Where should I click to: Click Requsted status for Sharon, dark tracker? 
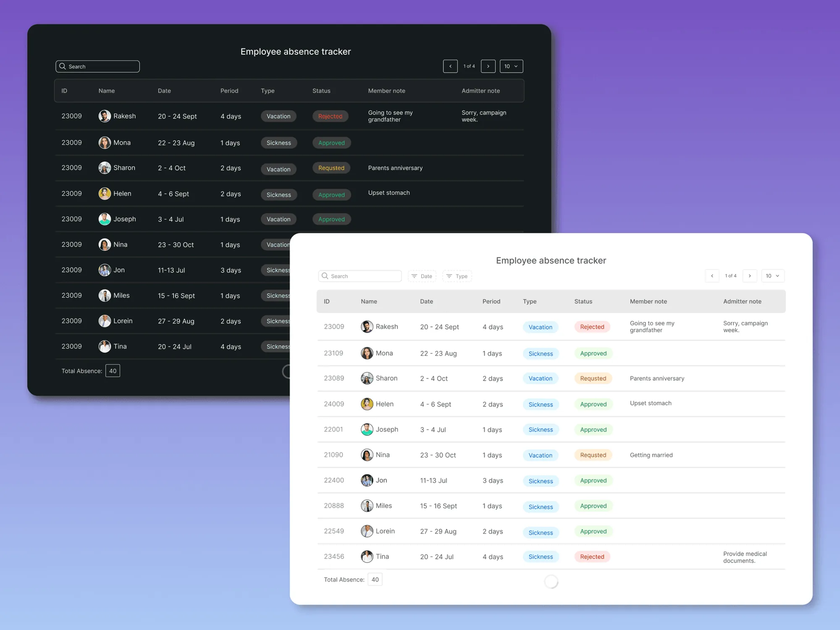331,168
